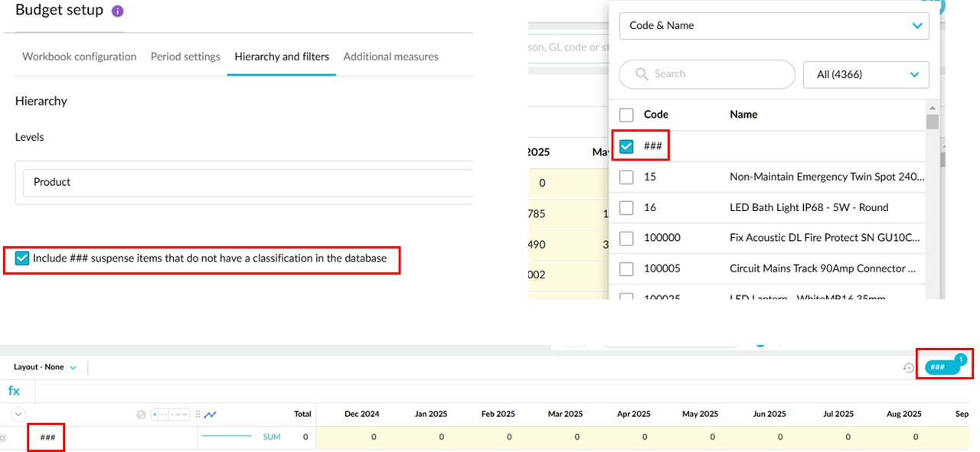
Task: Click the drag handle dots icon in header
Action: (198, 414)
